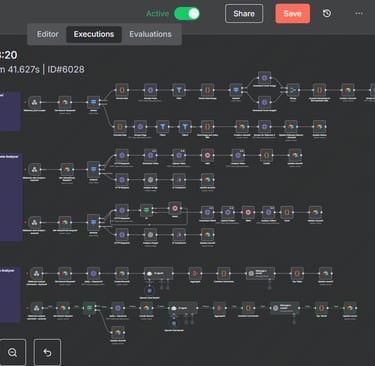Open the Evaluations tab
This screenshot has height=366, width=375.
(150, 34)
